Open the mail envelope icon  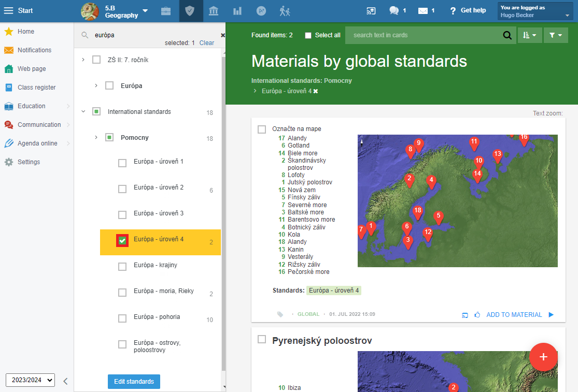(x=423, y=11)
